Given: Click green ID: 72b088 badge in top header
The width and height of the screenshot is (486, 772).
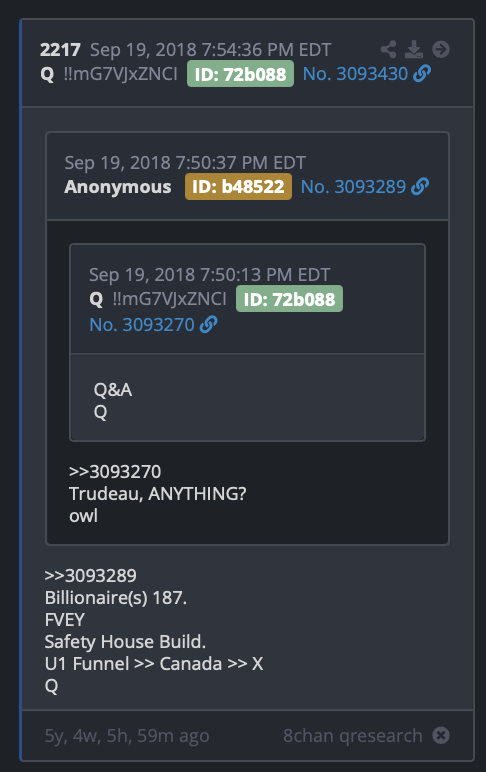Looking at the screenshot, I should pos(240,74).
